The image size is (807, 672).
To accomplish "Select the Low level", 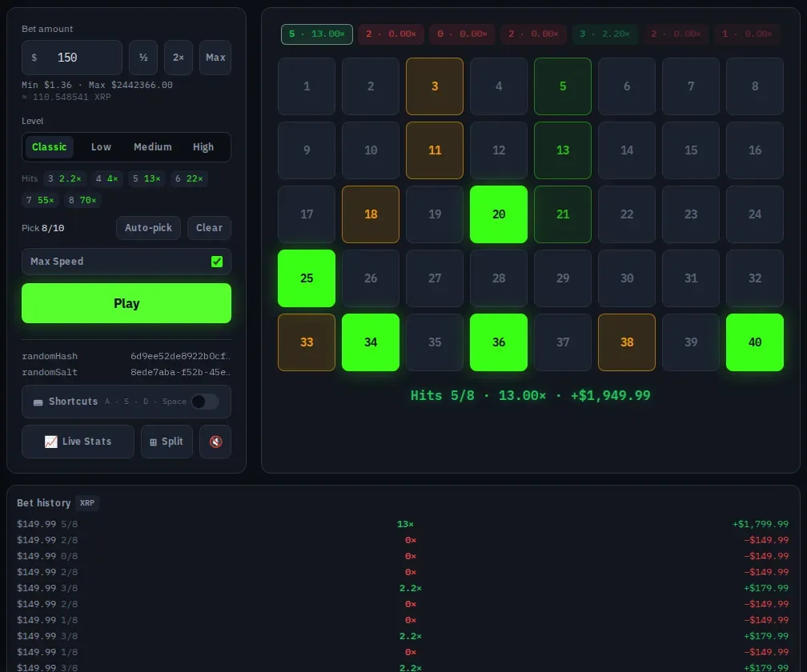I will coord(101,147).
